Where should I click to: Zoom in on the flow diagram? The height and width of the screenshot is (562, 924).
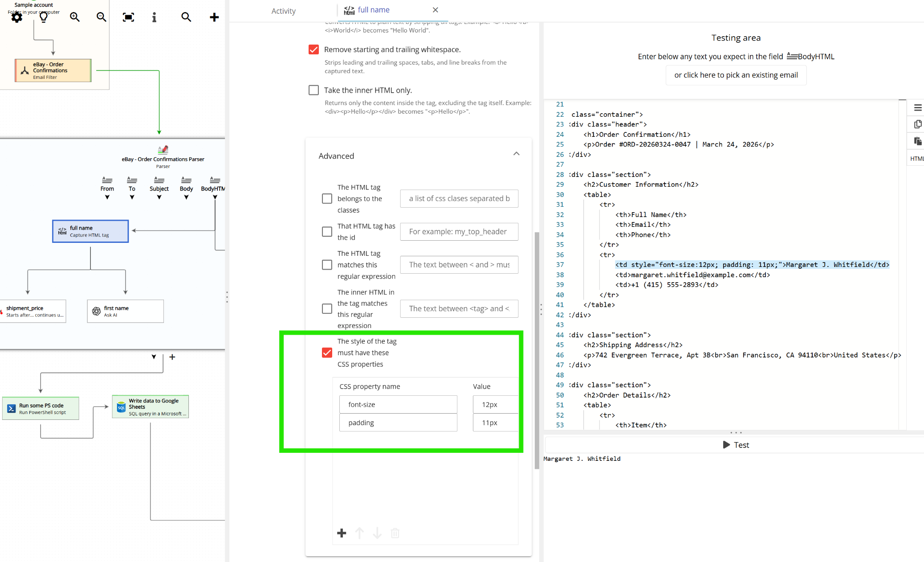click(75, 17)
